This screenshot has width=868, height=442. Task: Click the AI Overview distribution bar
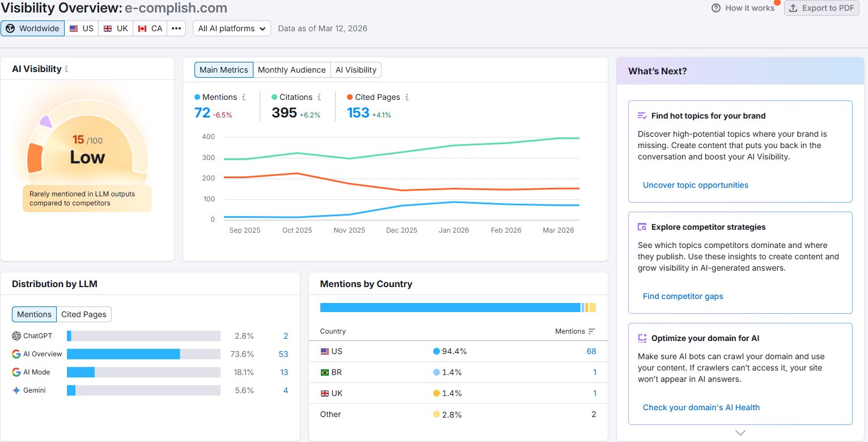(143, 354)
